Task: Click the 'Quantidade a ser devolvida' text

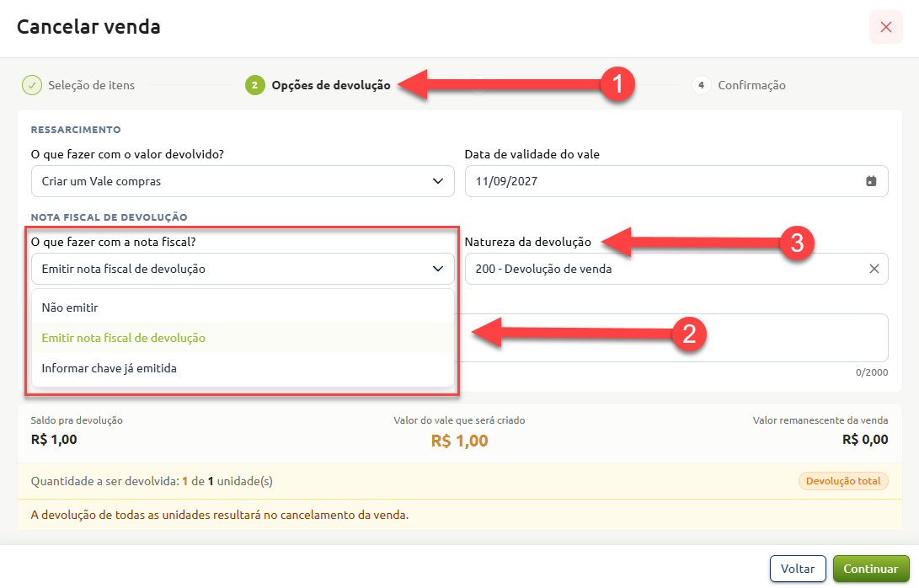Action: click(x=152, y=481)
